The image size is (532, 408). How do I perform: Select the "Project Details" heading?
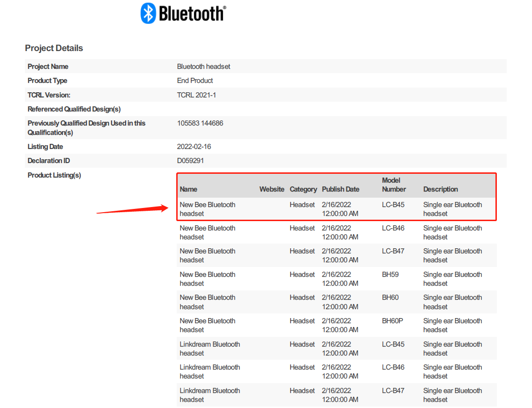tap(54, 48)
